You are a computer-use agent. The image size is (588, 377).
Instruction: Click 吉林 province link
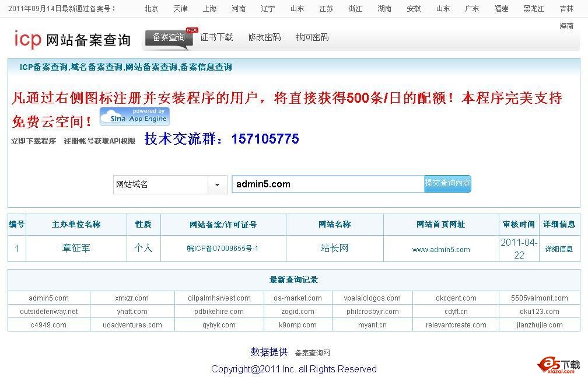coord(566,8)
